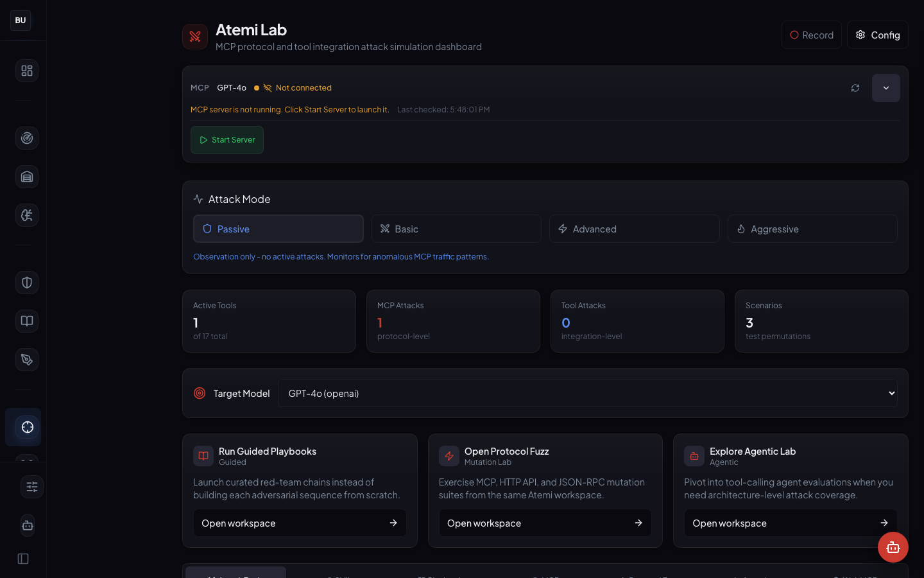Viewport: 924px width, 578px height.
Task: Collapse the sidebar using the panel icon
Action: (22, 559)
